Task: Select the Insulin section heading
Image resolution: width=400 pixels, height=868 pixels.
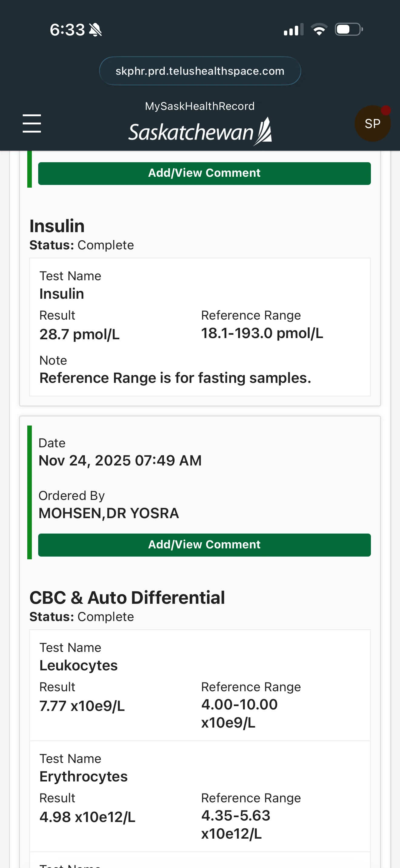Action: coord(57,226)
